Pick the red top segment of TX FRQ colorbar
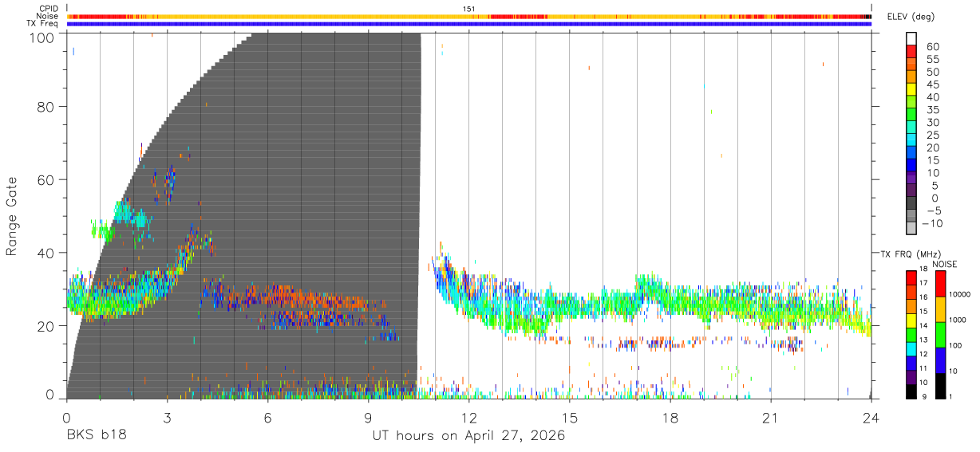 tap(911, 277)
